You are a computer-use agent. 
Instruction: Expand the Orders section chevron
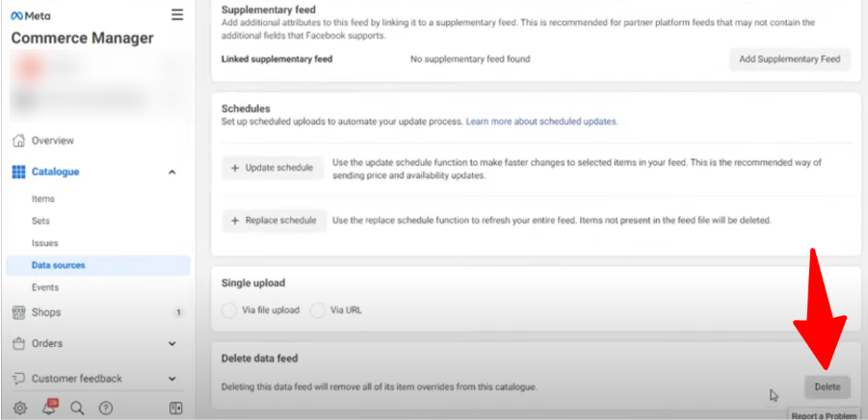click(171, 343)
